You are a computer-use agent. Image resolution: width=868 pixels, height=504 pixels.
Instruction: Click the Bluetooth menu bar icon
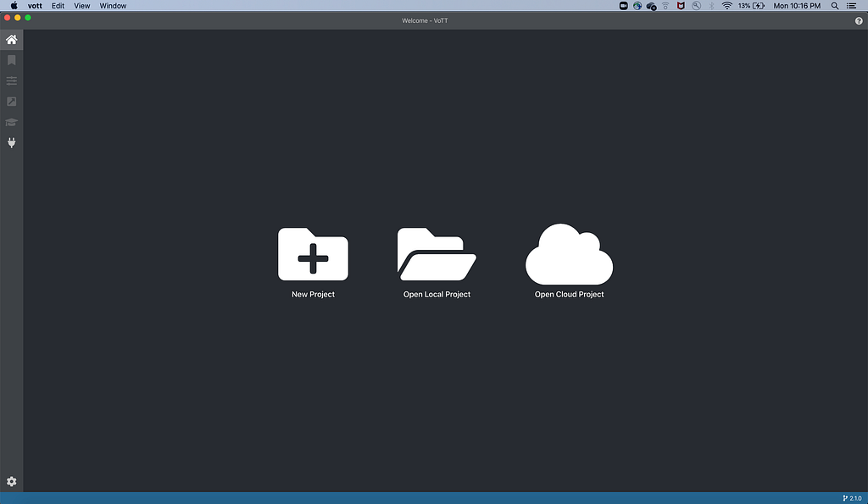click(712, 6)
